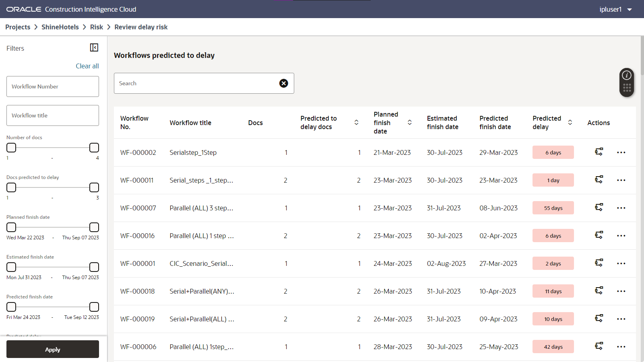644x362 pixels.
Task: Navigate to Projects in the breadcrumb
Action: pyautogui.click(x=18, y=27)
